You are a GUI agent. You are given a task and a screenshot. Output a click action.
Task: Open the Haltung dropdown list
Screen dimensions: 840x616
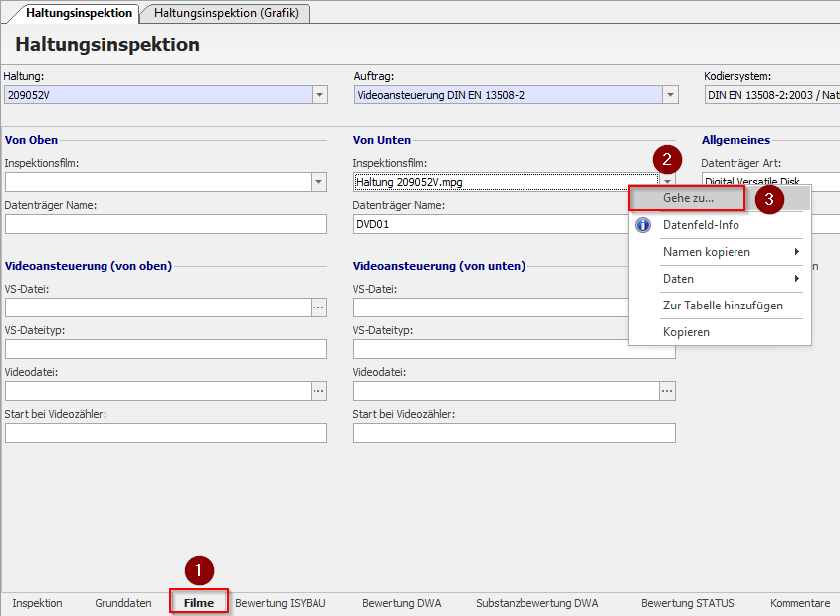319,95
